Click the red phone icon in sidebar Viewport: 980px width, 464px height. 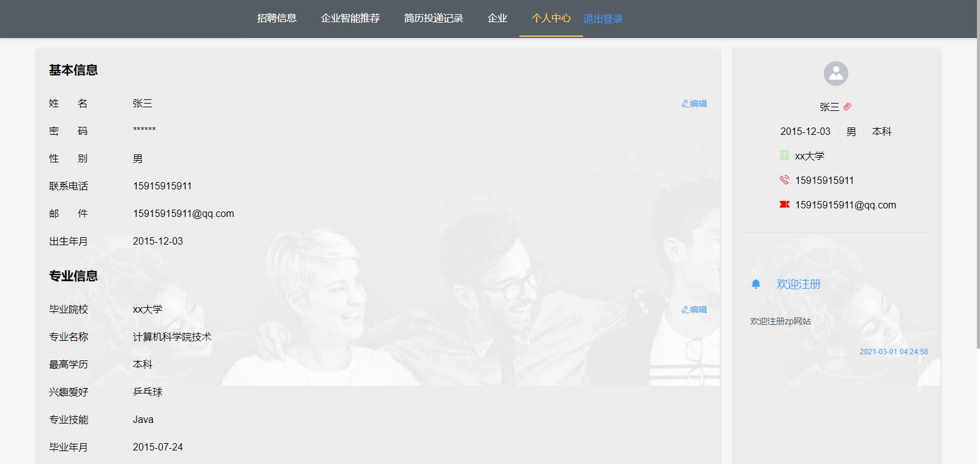pos(785,180)
